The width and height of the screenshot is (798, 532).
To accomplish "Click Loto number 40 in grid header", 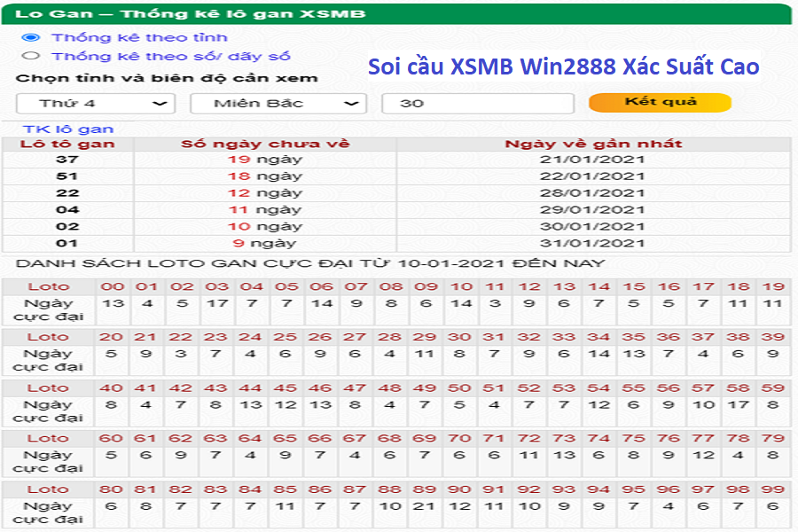I will point(111,388).
